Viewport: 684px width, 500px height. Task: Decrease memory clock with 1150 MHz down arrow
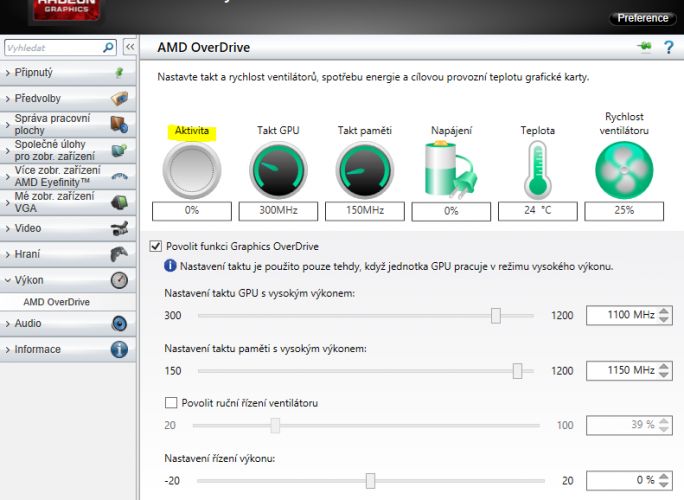(663, 375)
